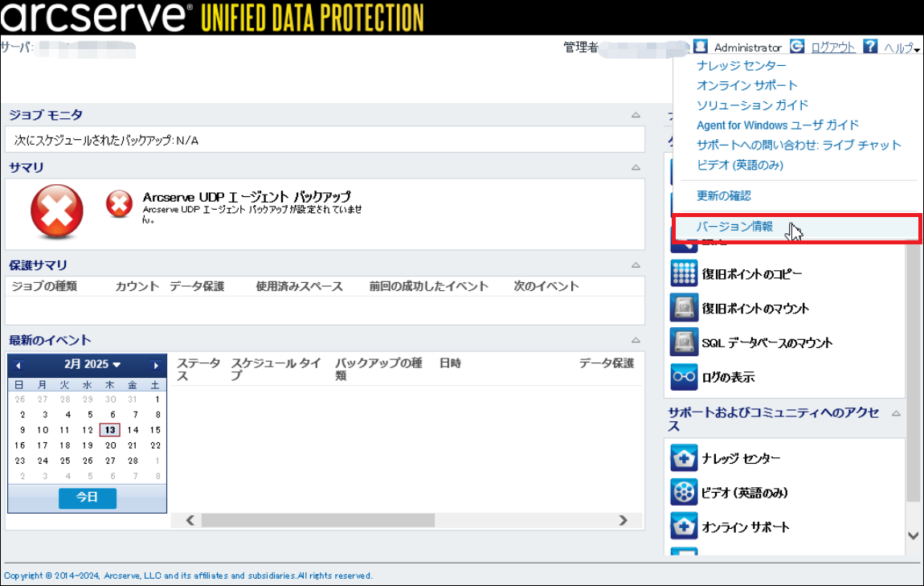Click the ナレッジ センター sidebar icon

[x=684, y=458]
